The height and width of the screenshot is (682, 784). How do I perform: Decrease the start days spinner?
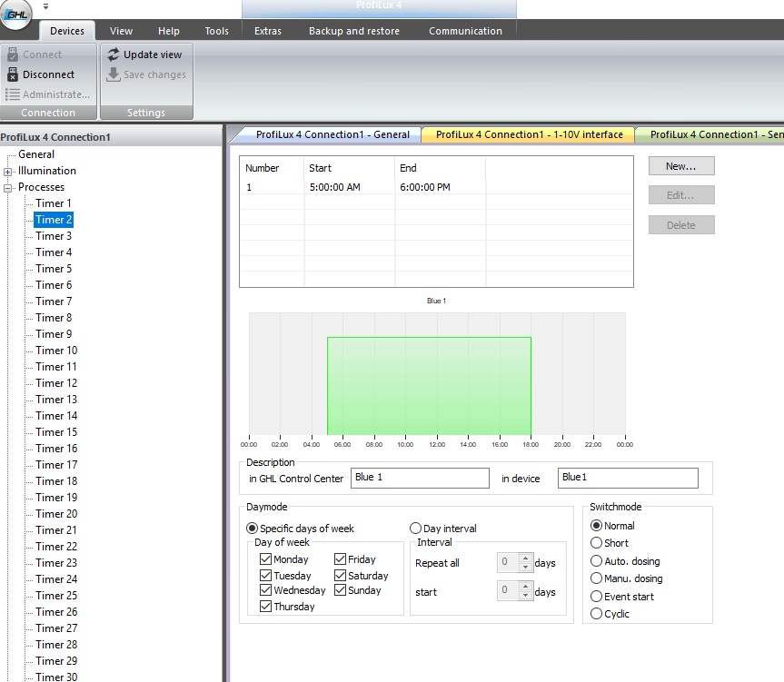click(x=525, y=595)
